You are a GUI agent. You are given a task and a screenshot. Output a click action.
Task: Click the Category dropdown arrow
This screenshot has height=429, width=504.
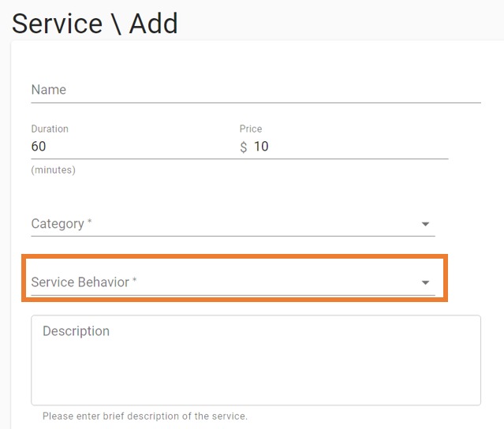425,224
